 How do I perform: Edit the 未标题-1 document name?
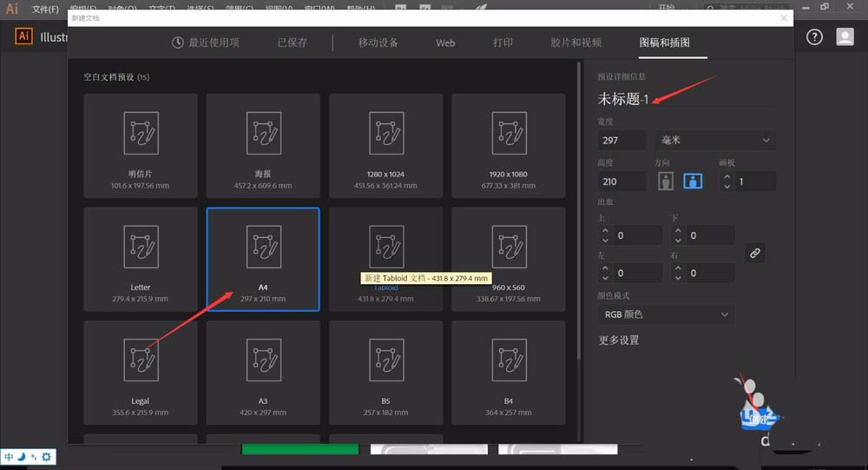pyautogui.click(x=622, y=99)
